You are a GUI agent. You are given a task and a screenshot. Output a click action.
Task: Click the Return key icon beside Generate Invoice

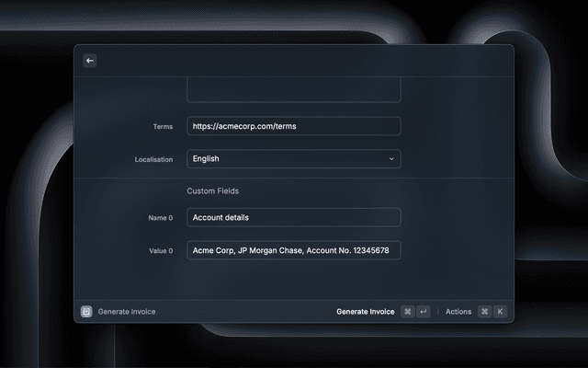pos(423,312)
